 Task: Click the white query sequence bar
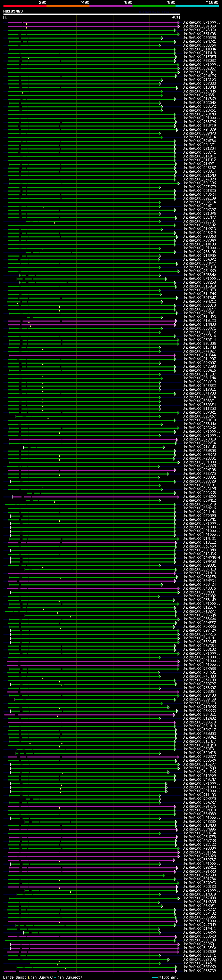pos(92,14)
